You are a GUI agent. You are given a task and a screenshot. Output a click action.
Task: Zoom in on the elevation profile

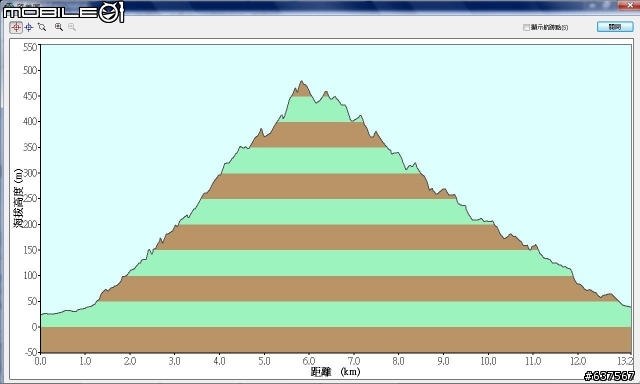pos(59,27)
